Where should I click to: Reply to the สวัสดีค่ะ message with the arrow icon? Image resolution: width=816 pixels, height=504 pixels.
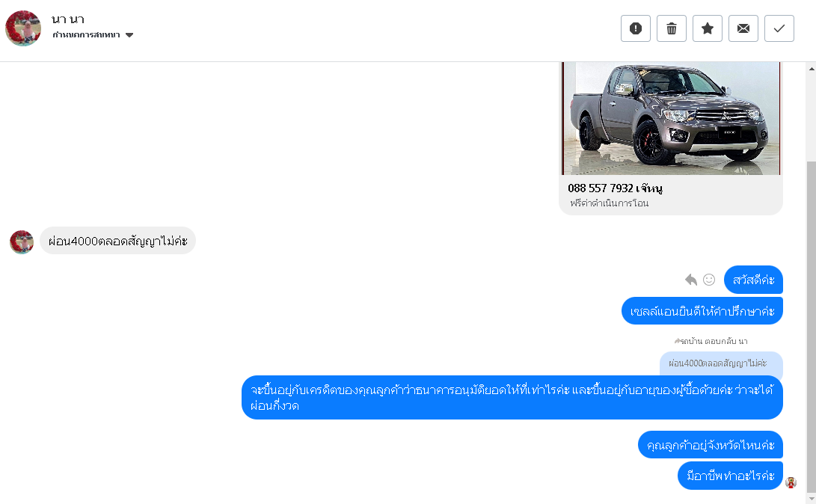pyautogui.click(x=690, y=280)
